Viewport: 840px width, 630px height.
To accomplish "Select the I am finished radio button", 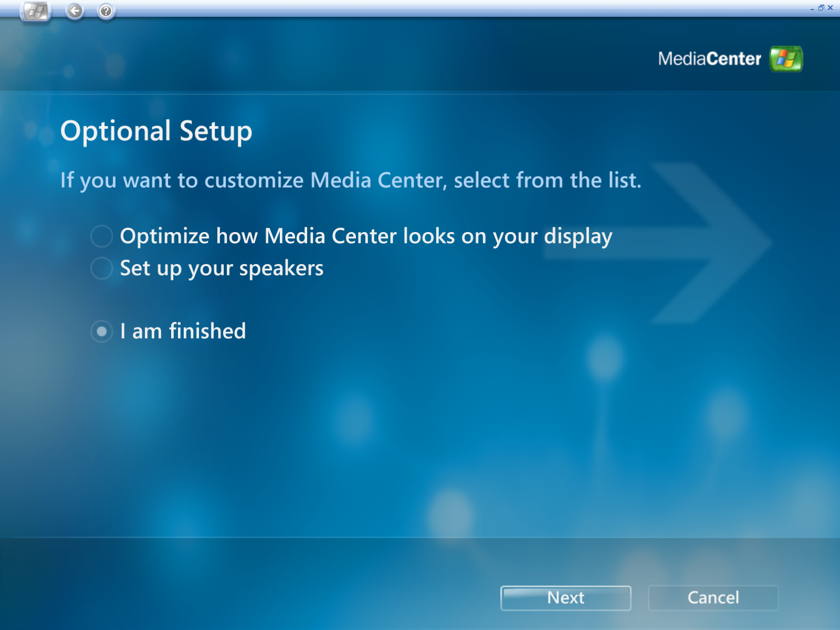I will pyautogui.click(x=101, y=331).
